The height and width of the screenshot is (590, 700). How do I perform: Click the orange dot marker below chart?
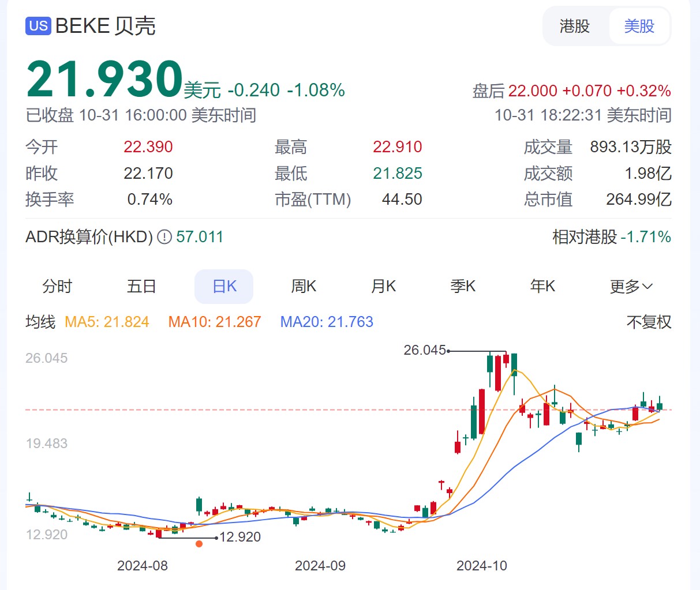tap(199, 544)
